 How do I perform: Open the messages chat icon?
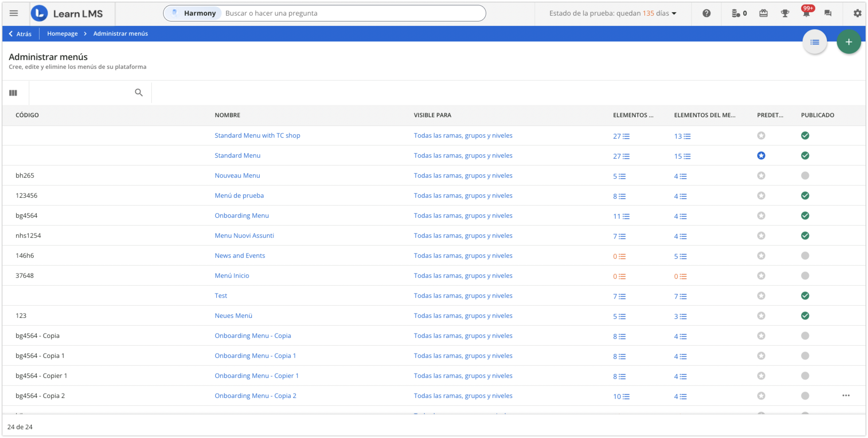click(x=828, y=13)
